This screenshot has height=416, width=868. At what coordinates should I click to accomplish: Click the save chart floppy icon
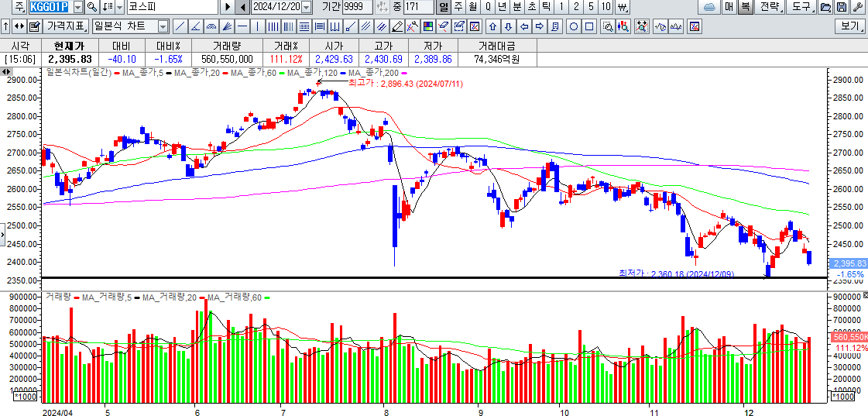tap(842, 7)
